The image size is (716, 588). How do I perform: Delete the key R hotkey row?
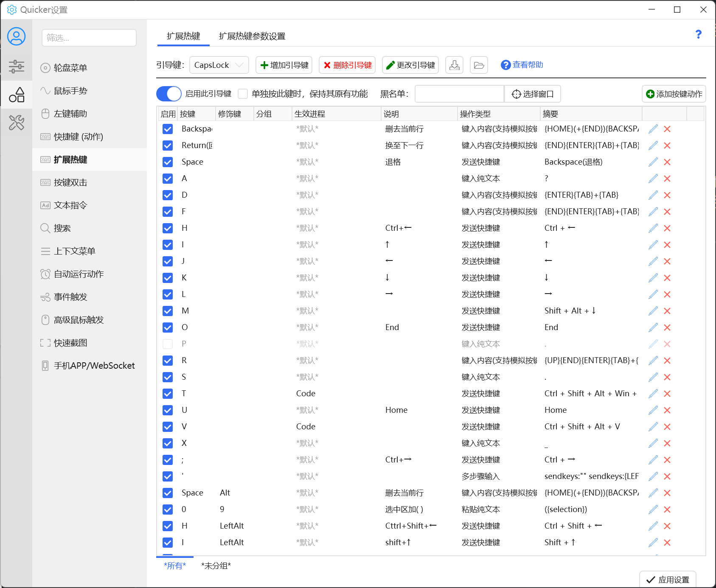[667, 361]
